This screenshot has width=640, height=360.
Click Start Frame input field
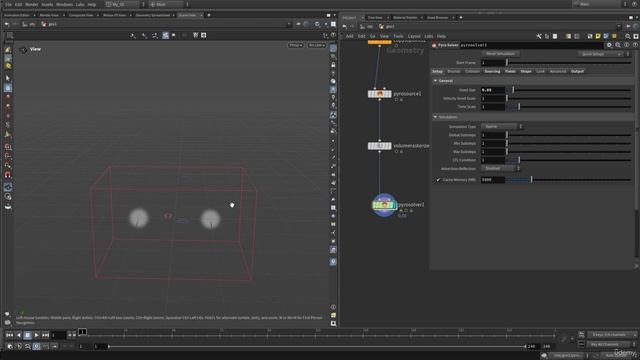[x=493, y=63]
